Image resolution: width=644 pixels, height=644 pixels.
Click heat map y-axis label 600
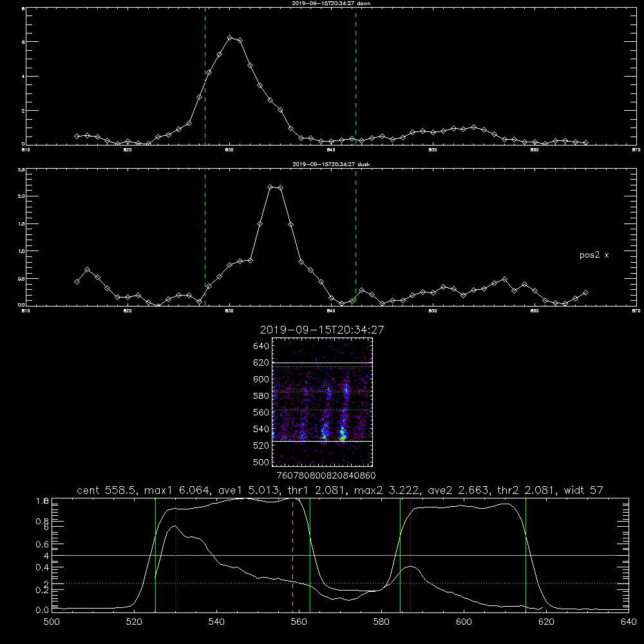[261, 379]
